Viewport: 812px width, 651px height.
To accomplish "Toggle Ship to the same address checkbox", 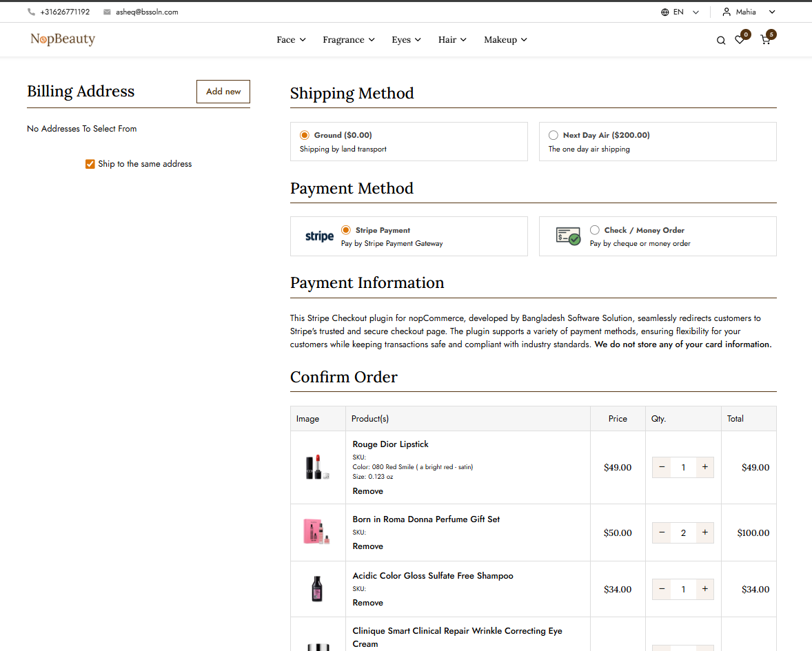I will click(x=90, y=164).
